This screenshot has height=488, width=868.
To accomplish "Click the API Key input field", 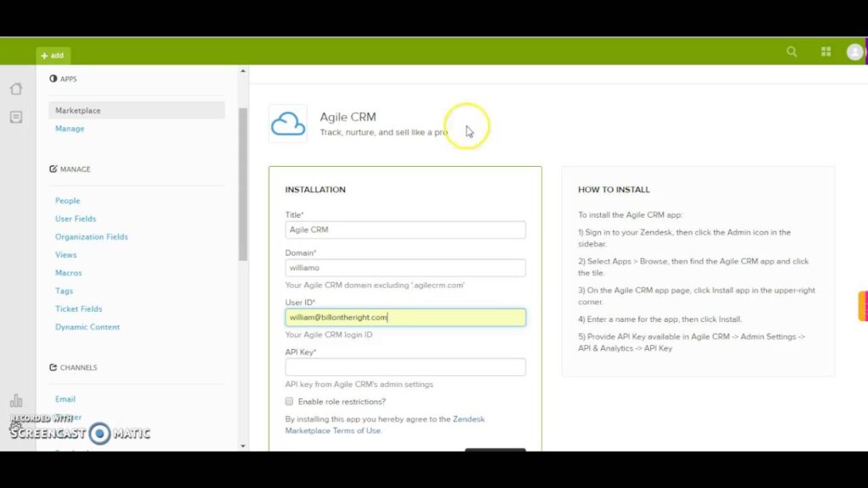I will (x=405, y=367).
